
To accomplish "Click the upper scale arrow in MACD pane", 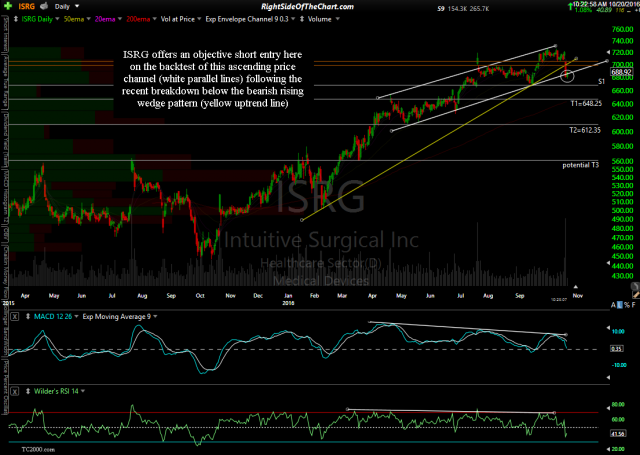I will tap(608, 328).
